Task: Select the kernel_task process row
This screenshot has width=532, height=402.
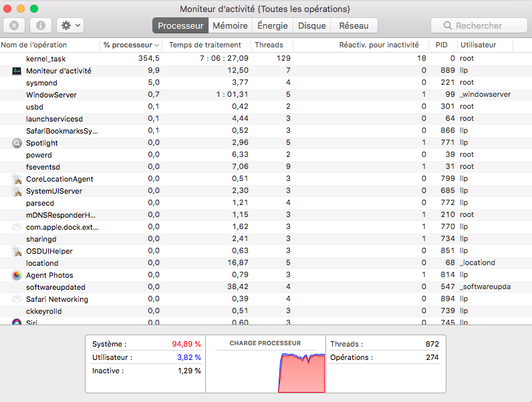Action: [x=266, y=59]
